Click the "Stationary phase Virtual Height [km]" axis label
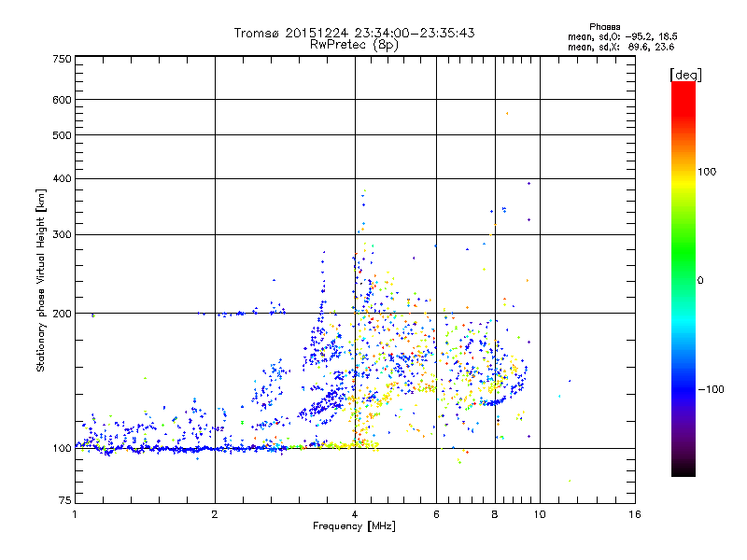Screen dimensions: 747x560 tap(40, 280)
